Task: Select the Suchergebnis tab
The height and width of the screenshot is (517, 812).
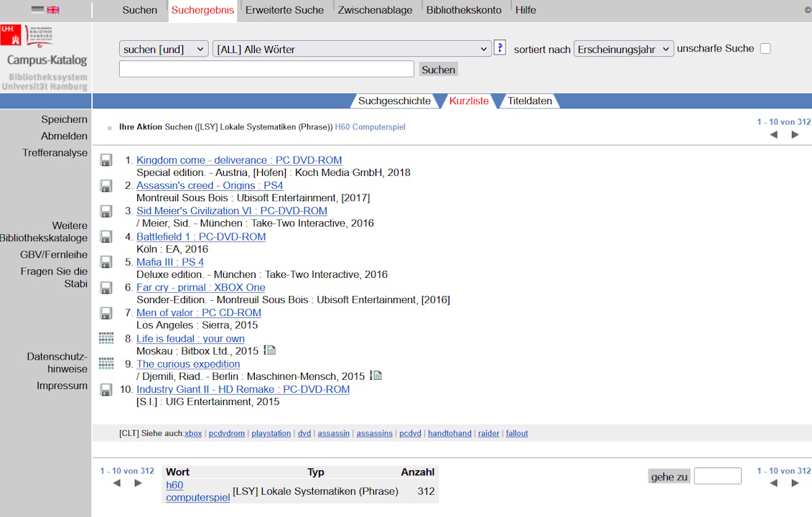Action: click(x=202, y=10)
